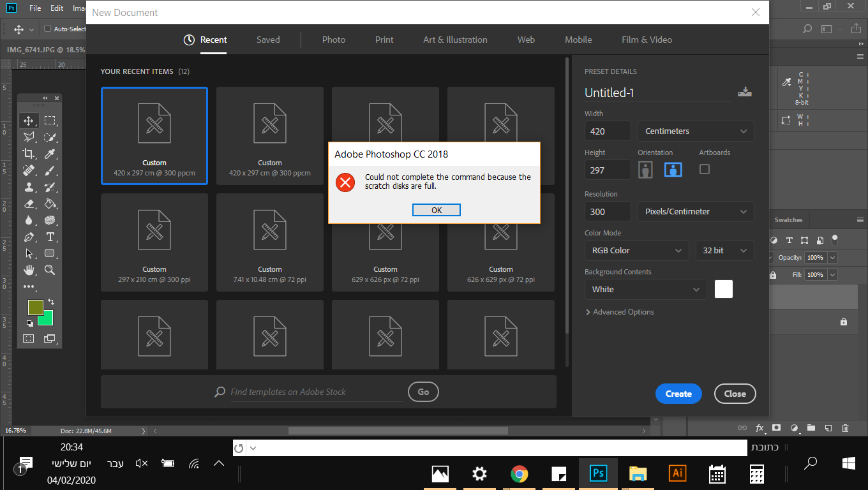The height and width of the screenshot is (490, 868).
Task: Open the Edit Toolbar three-dots menu
Action: 28,287
